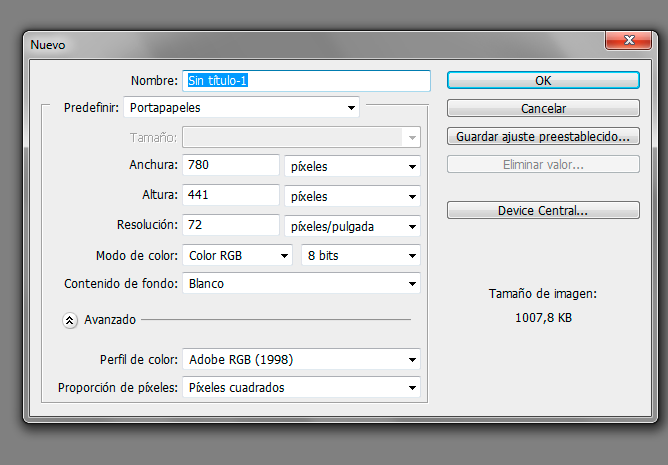Click the Predefinir: label

pyautogui.click(x=91, y=107)
